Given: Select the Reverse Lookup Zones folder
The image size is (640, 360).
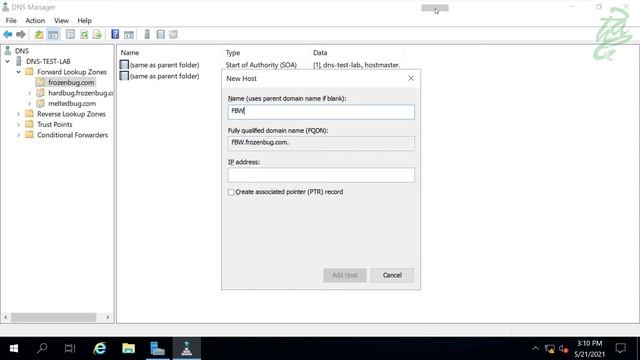Looking at the screenshot, I should click(71, 114).
